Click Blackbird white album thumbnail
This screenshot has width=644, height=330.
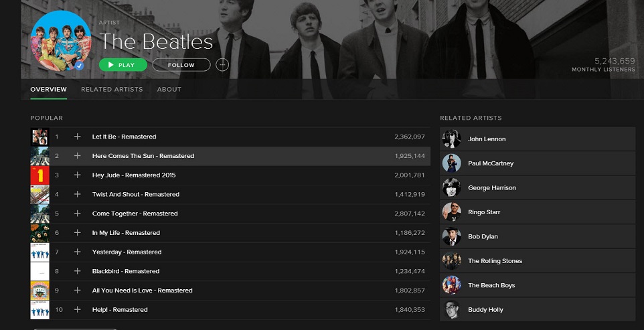pos(40,271)
